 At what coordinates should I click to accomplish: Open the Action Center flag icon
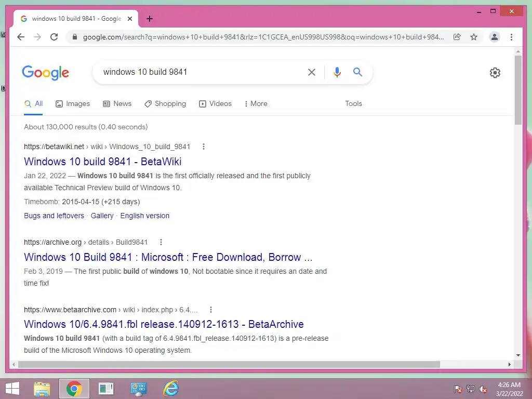[458, 389]
